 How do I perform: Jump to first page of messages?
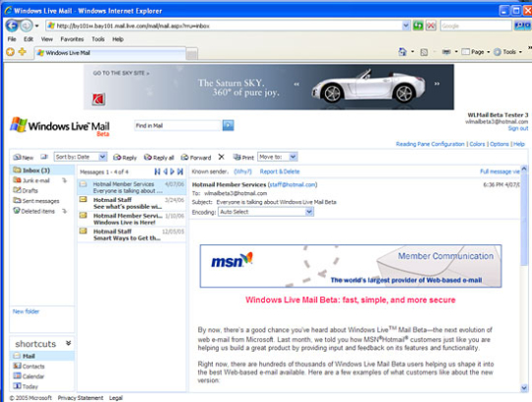coord(157,171)
